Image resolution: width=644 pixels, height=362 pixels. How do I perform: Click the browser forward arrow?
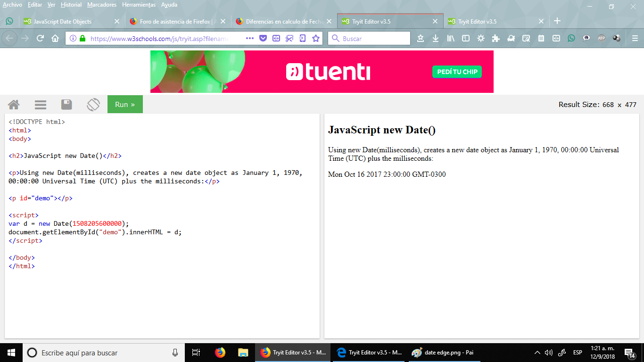click(25, 39)
